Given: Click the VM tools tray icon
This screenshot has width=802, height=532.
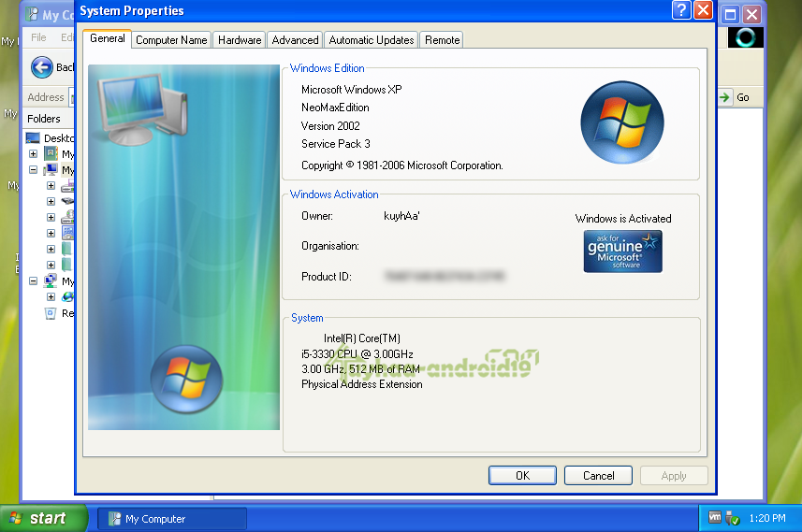Looking at the screenshot, I should pos(715,517).
